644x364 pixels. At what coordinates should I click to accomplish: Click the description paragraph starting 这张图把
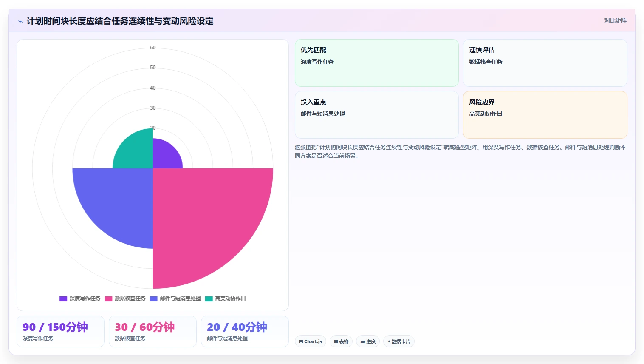point(460,151)
